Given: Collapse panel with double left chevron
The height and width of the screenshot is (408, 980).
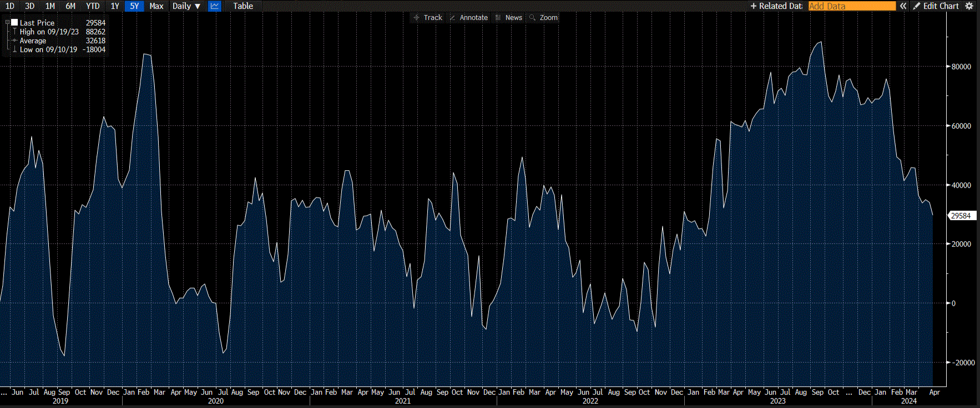Looking at the screenshot, I should pos(903,6).
